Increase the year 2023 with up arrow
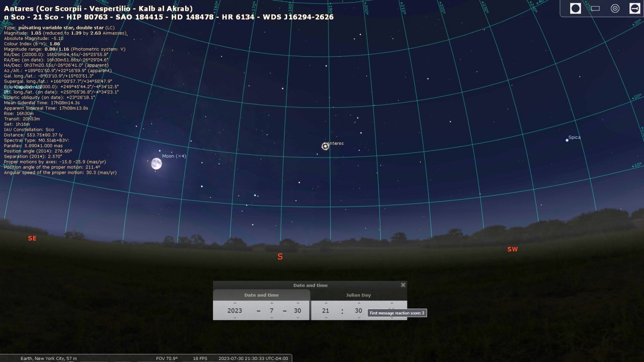Image resolution: width=644 pixels, height=362 pixels. (x=235, y=303)
